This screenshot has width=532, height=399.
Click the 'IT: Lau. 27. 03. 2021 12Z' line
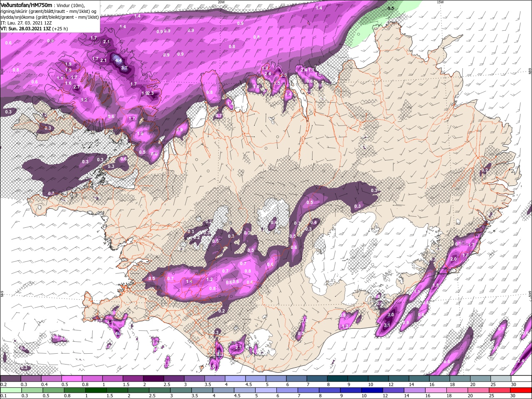pos(26,23)
